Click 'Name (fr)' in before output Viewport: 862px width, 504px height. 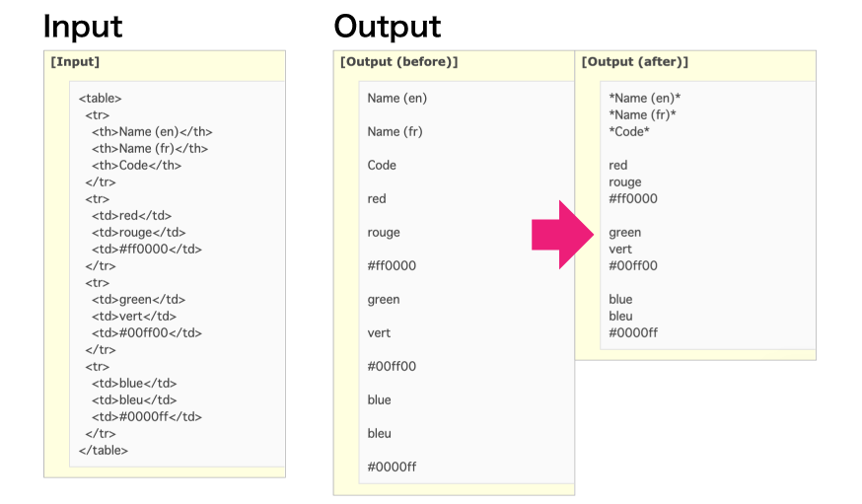(395, 132)
